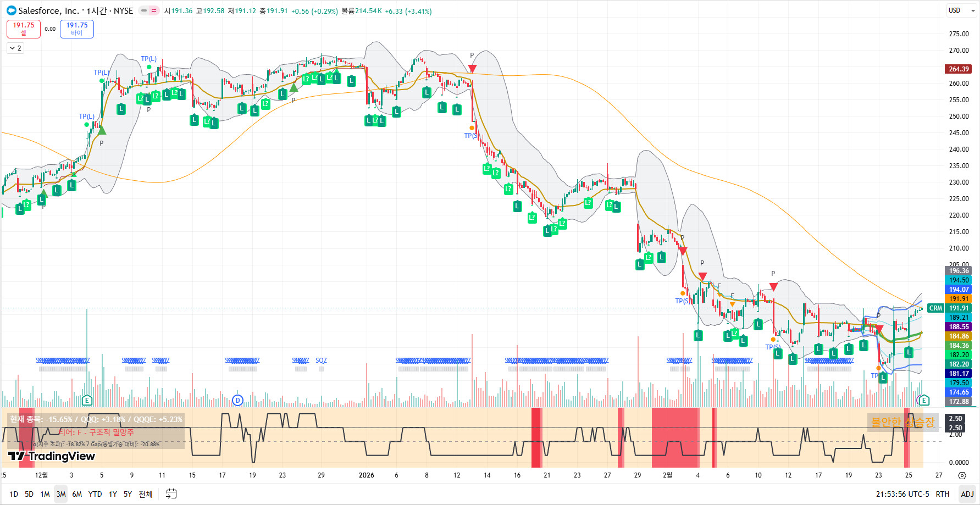Click the low price value 191.12
980x505 pixels.
tap(245, 11)
